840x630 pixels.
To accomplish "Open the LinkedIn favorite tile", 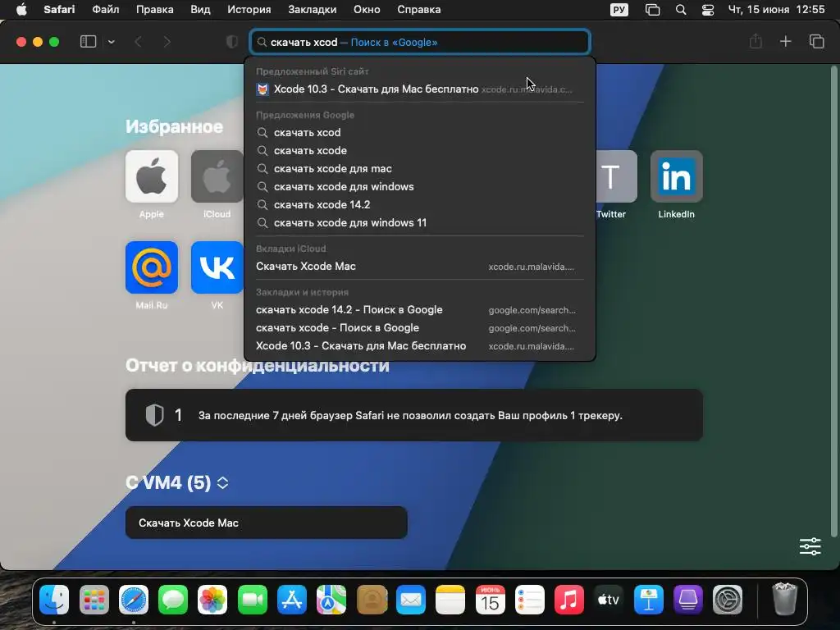I will click(676, 176).
